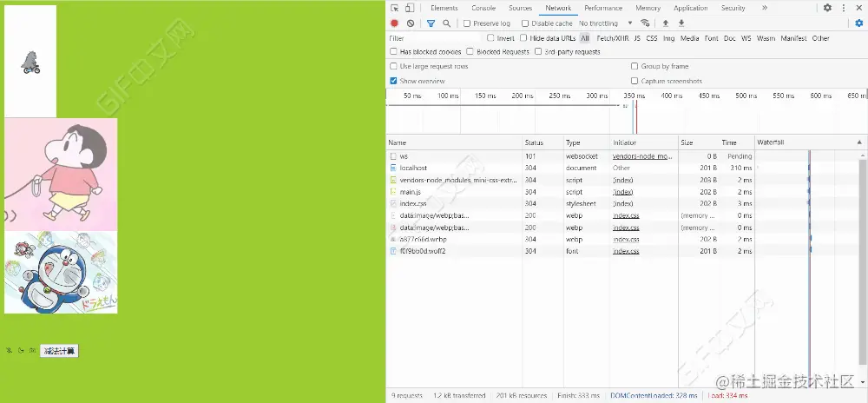Open the Memory tab
This screenshot has height=403, width=868.
coord(648,8)
